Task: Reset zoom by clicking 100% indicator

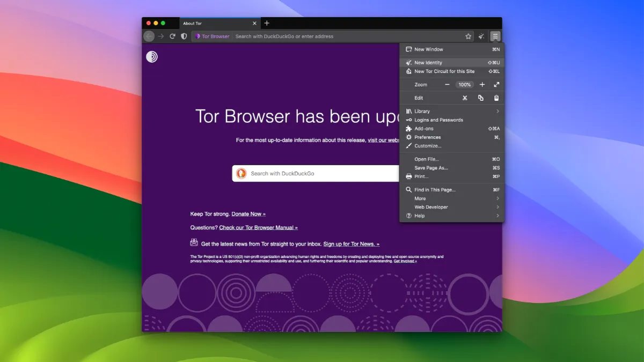Action: tap(464, 85)
